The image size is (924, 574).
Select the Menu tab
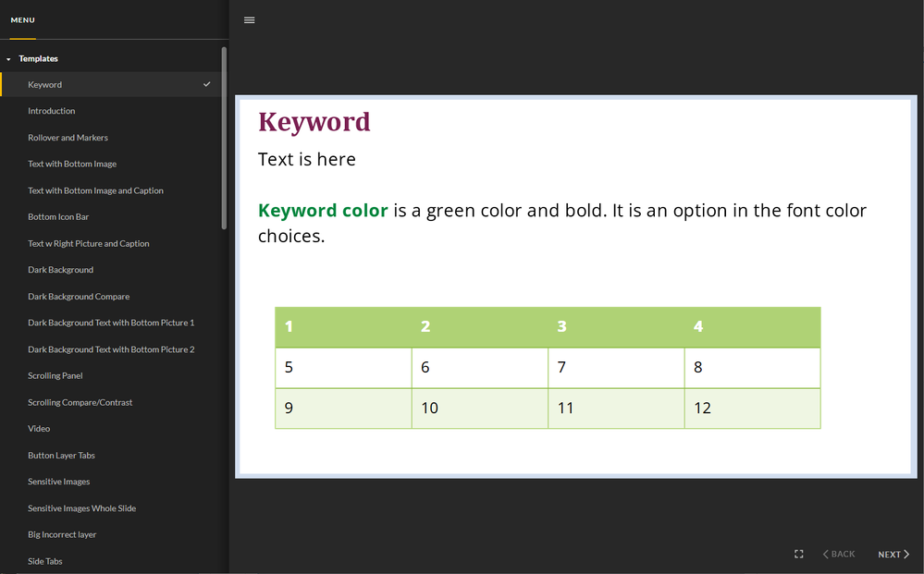[22, 20]
